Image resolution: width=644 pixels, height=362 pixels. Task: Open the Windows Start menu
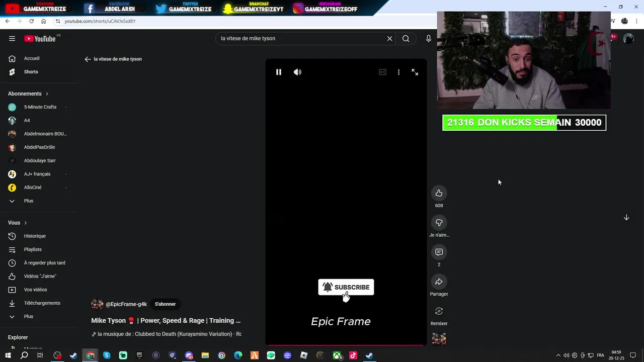[x=8, y=355]
